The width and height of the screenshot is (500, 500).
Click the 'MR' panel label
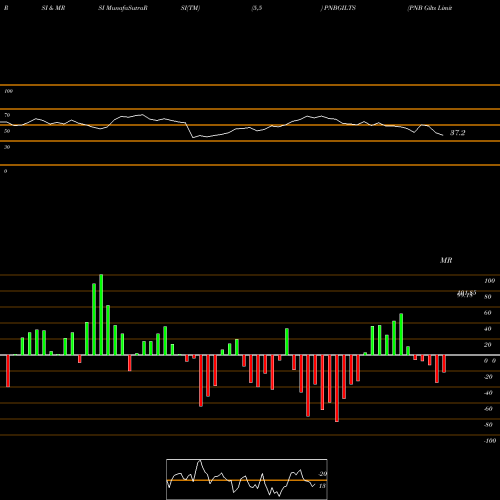[x=446, y=260]
